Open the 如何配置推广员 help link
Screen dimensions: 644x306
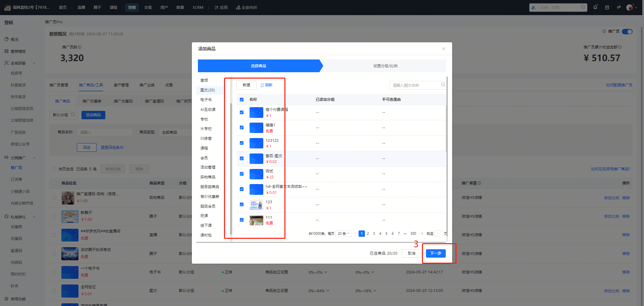pyautogui.click(x=619, y=85)
